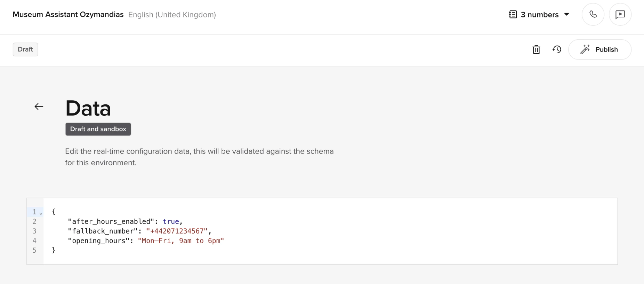Open the English (United Kingdom) language selector

tap(172, 15)
